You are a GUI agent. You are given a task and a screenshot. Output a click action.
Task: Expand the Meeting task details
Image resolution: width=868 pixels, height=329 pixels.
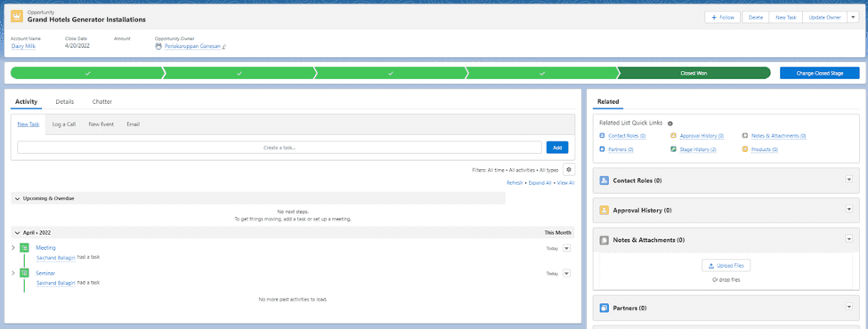[x=13, y=248]
